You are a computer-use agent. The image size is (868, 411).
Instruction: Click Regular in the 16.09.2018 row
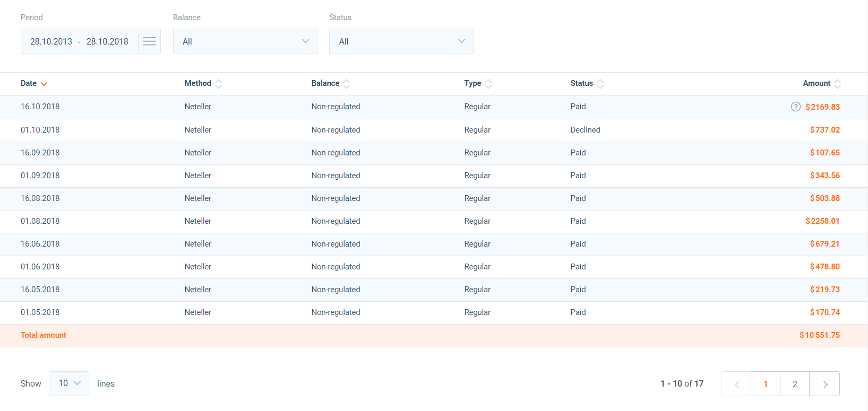(x=477, y=153)
